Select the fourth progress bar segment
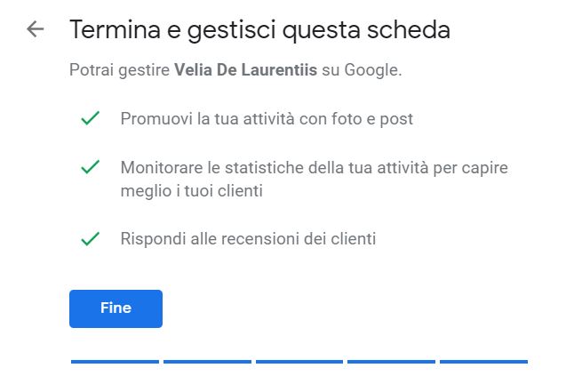This screenshot has height=392, width=574. click(x=391, y=362)
